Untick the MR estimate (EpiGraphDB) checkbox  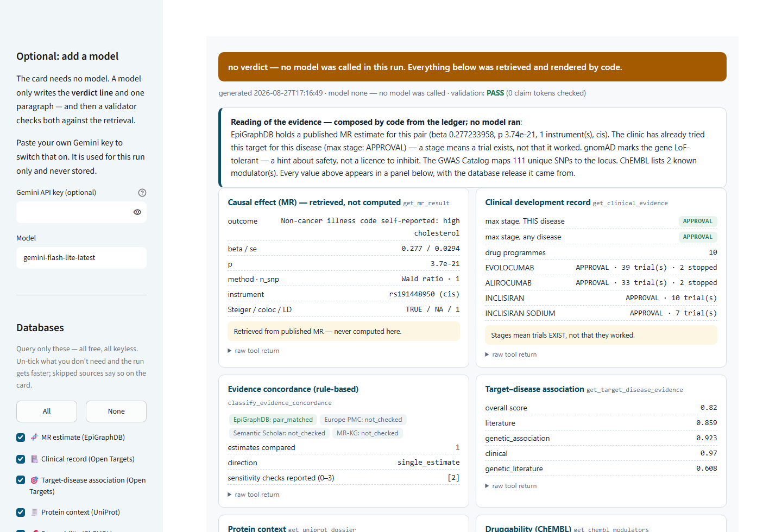[x=21, y=438]
